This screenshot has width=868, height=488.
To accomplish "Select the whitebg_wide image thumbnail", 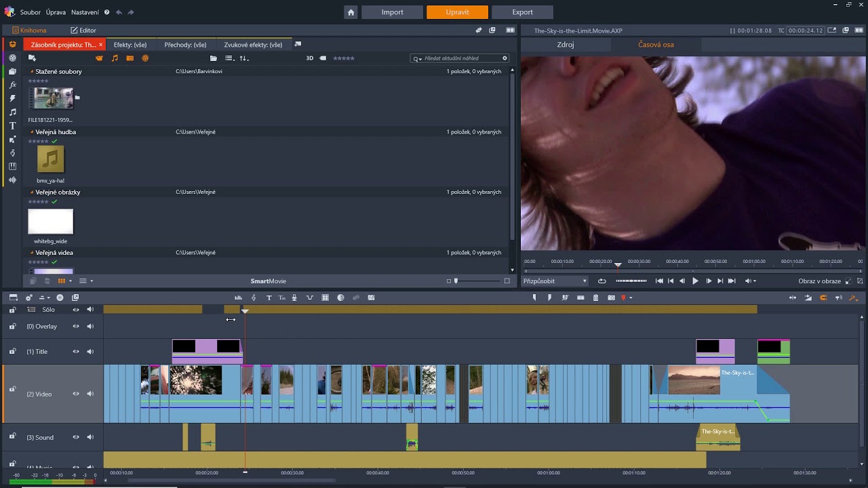I will click(x=50, y=222).
